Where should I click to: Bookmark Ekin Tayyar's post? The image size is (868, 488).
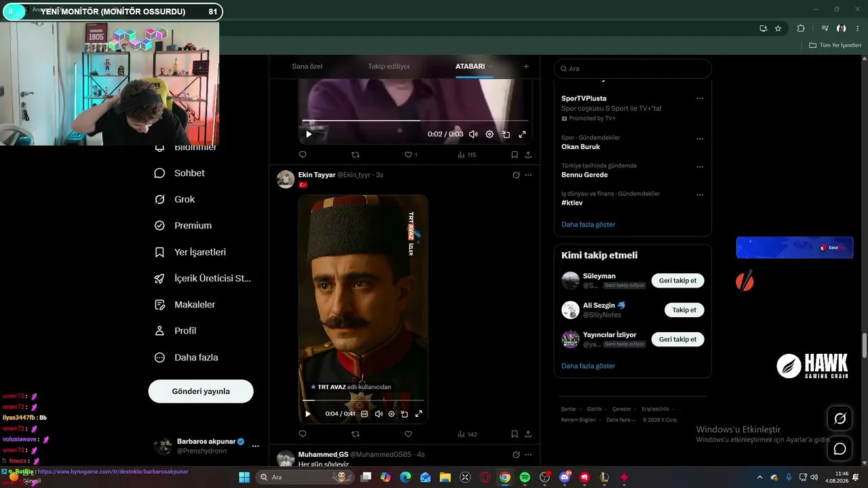[515, 434]
